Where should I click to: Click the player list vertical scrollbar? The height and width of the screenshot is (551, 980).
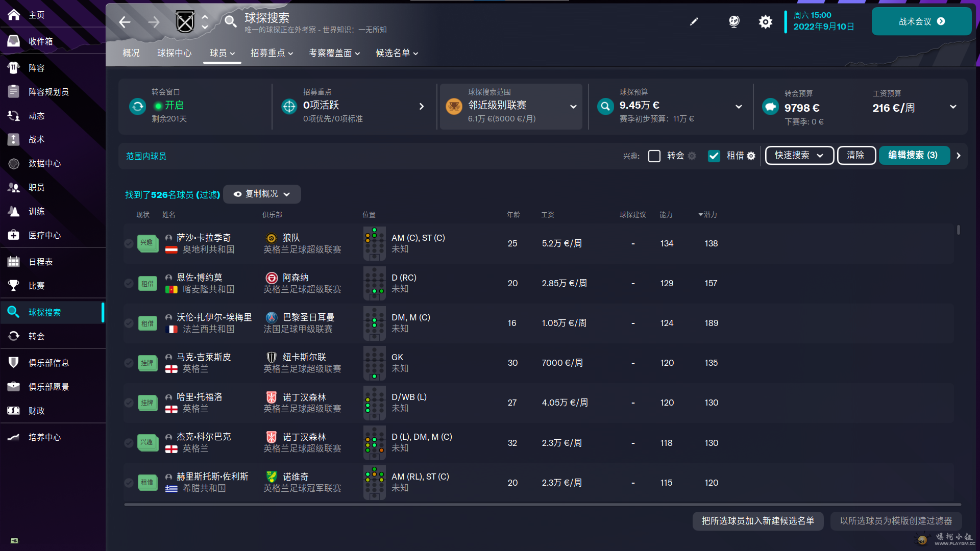958,230
